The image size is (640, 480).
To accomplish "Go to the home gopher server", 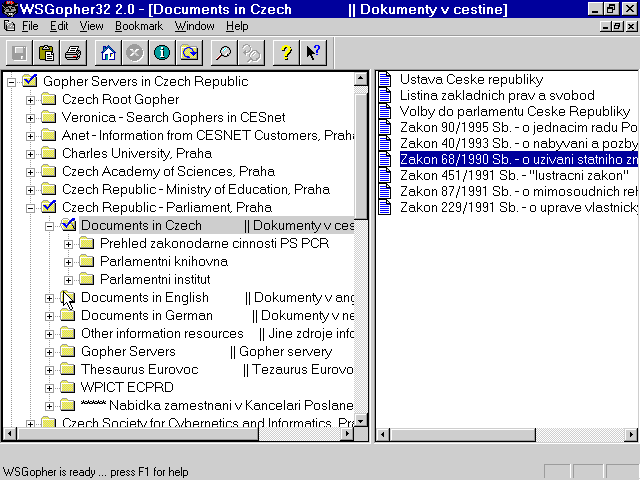I will click(109, 52).
